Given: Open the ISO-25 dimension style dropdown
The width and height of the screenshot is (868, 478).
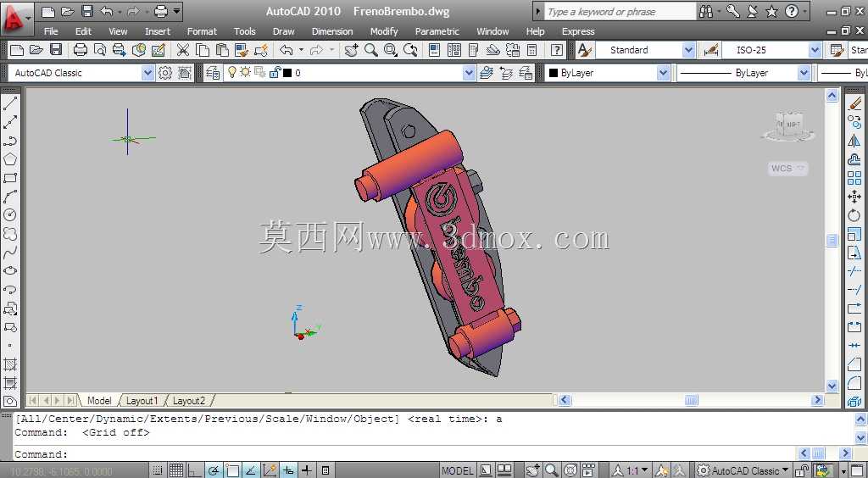Looking at the screenshot, I should point(815,50).
